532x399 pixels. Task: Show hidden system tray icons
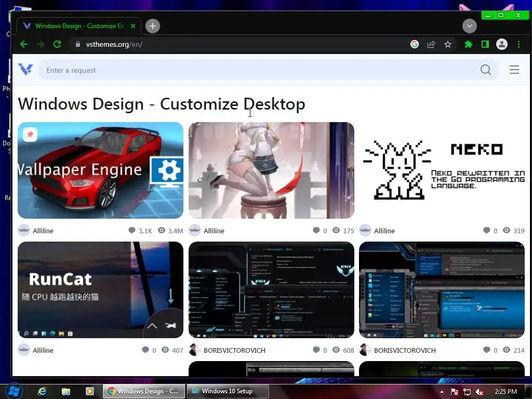[x=442, y=392]
